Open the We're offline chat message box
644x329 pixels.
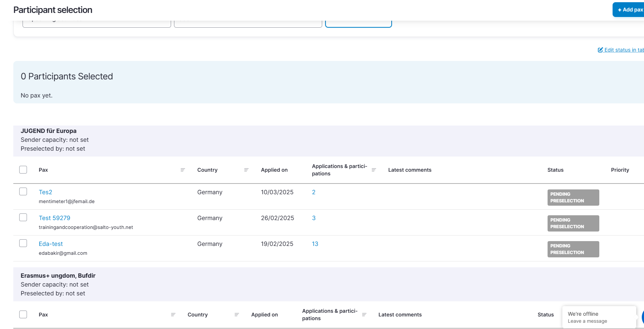[599, 317]
